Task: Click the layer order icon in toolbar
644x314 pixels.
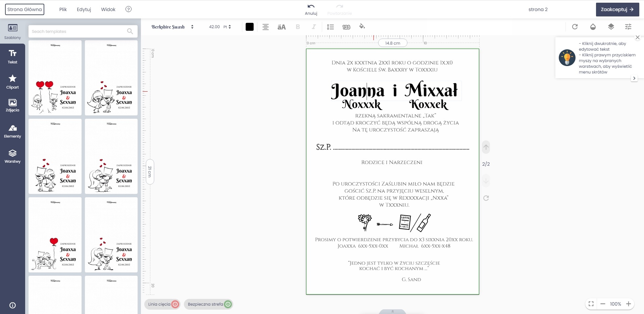Action: [x=611, y=27]
